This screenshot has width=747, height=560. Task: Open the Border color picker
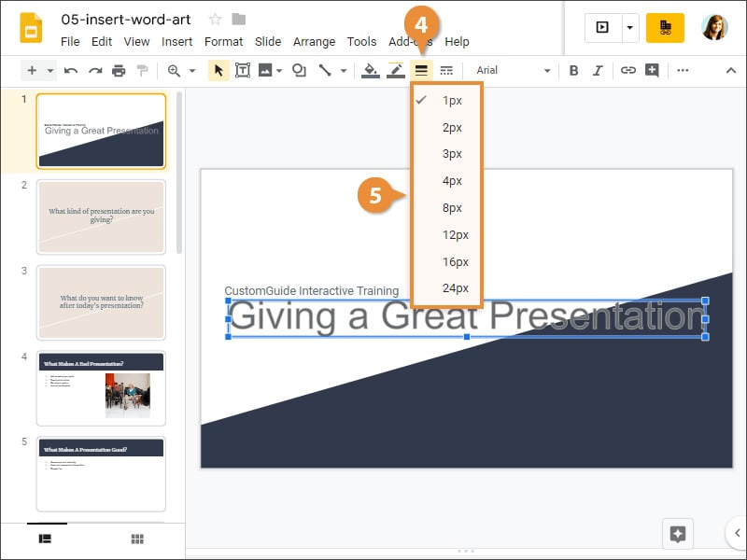tap(396, 71)
